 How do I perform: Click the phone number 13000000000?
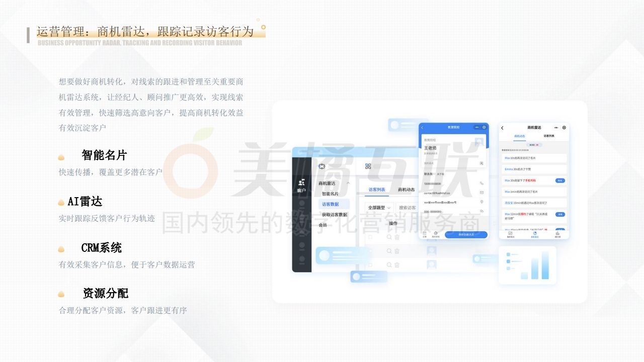(x=433, y=184)
